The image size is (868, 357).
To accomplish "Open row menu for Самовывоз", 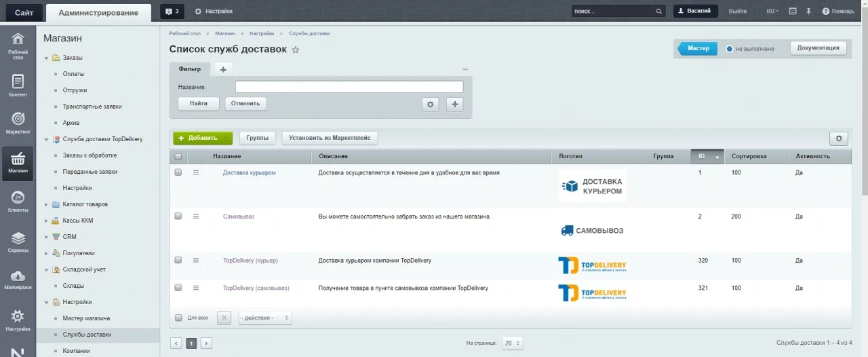I will [x=196, y=217].
